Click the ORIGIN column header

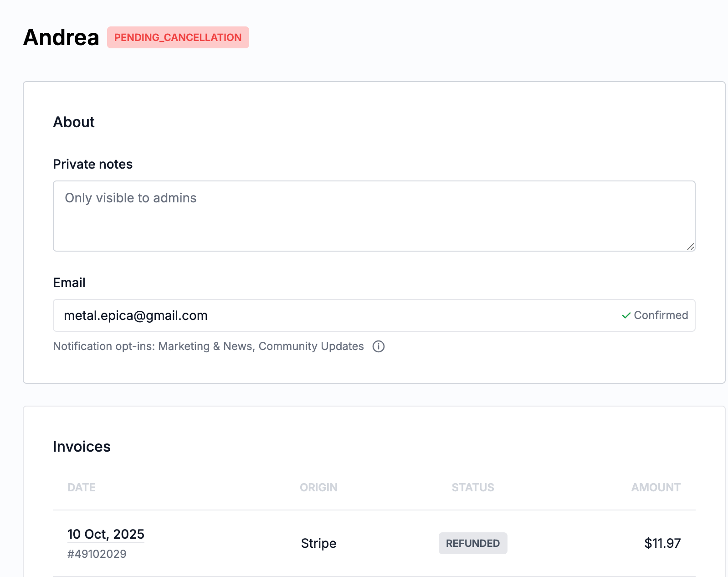[318, 487]
